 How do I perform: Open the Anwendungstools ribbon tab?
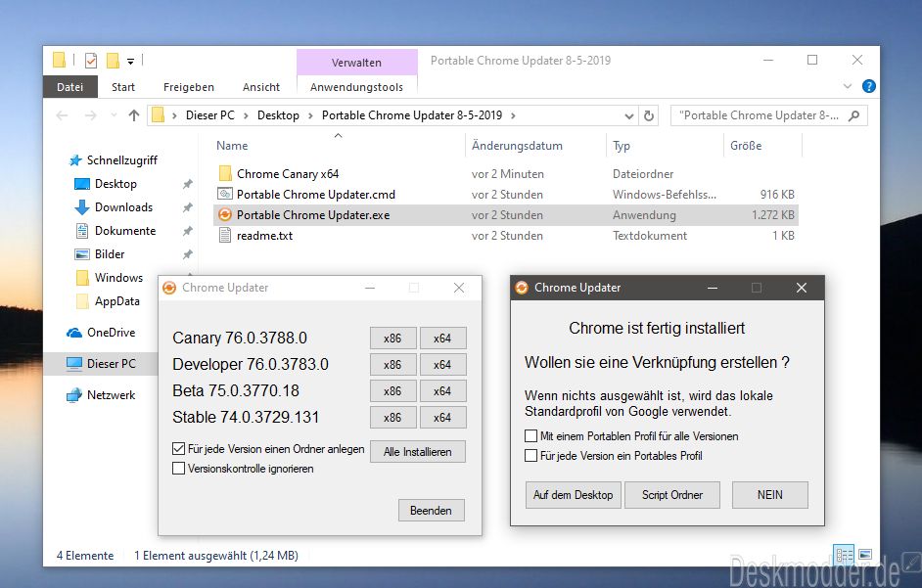pos(357,87)
